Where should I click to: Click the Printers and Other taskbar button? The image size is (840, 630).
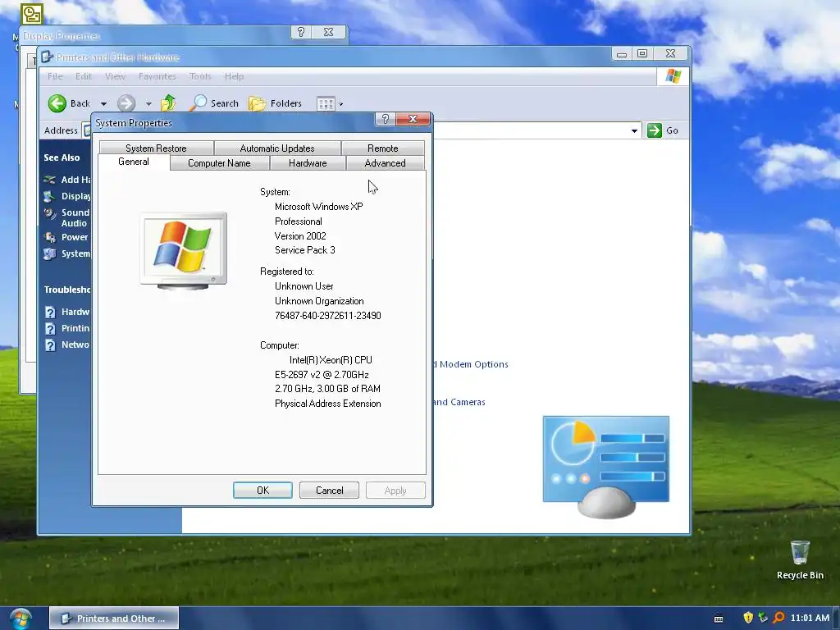pyautogui.click(x=114, y=619)
